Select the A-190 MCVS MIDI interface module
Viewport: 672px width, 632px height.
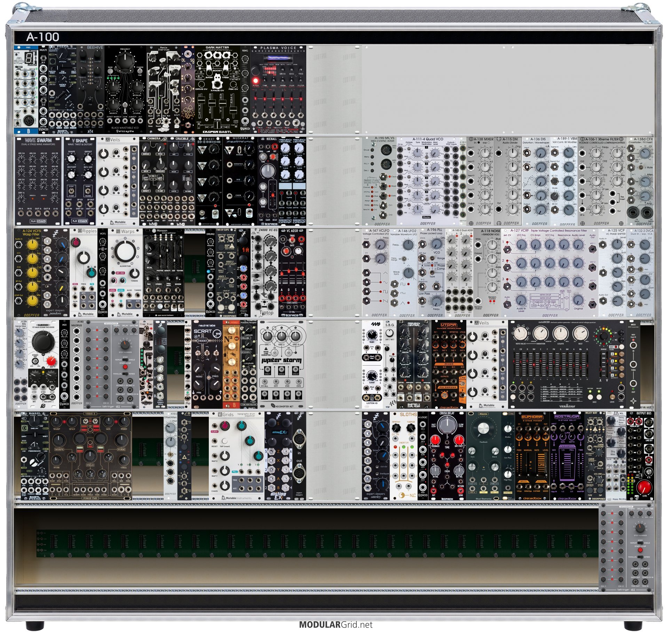click(x=380, y=181)
